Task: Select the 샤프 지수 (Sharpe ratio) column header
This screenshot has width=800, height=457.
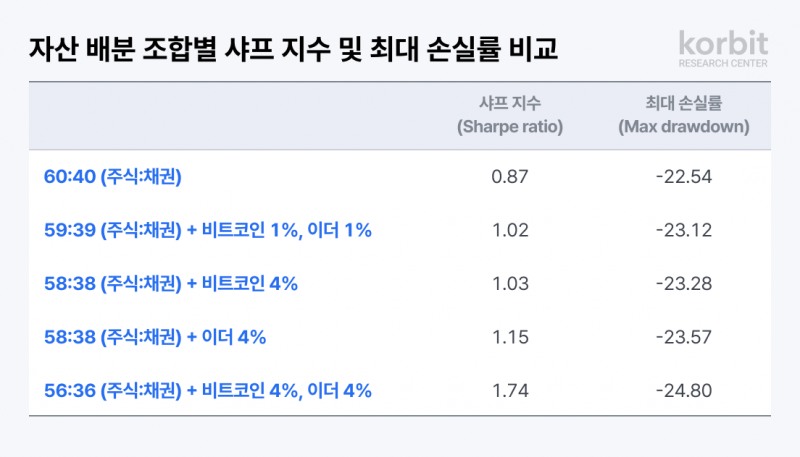Action: [509, 115]
